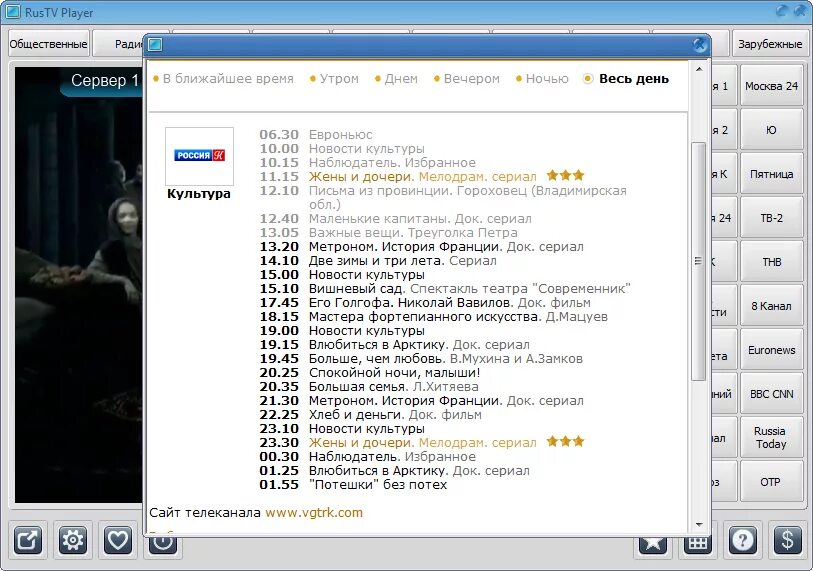Click "Потешки" без потех entry
Viewport: 813px width, 571px height.
tap(378, 484)
